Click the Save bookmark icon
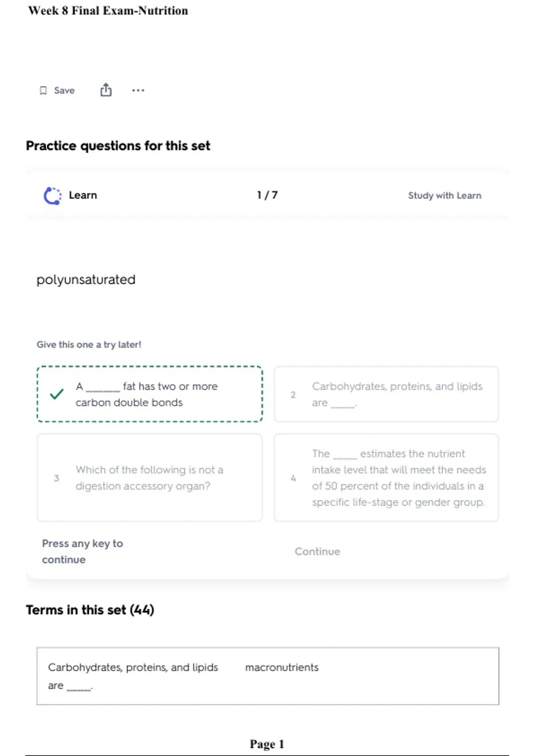Screen dimensions: 534x756 43,91
